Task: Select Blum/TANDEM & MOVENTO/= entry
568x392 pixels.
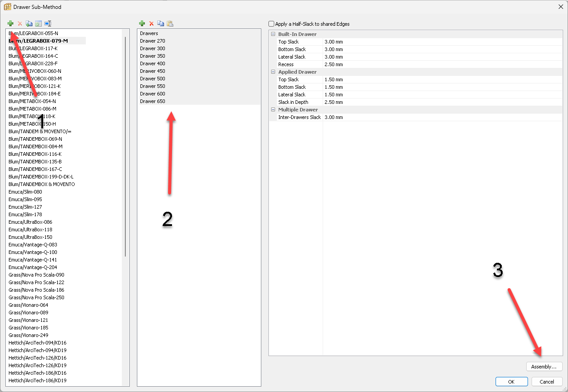Action: (x=40, y=131)
